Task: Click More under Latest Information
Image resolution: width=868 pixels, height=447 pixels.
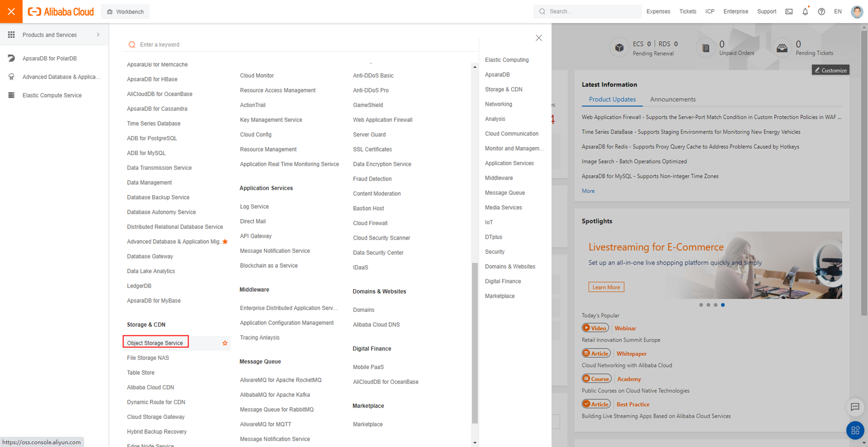Action: pyautogui.click(x=588, y=191)
